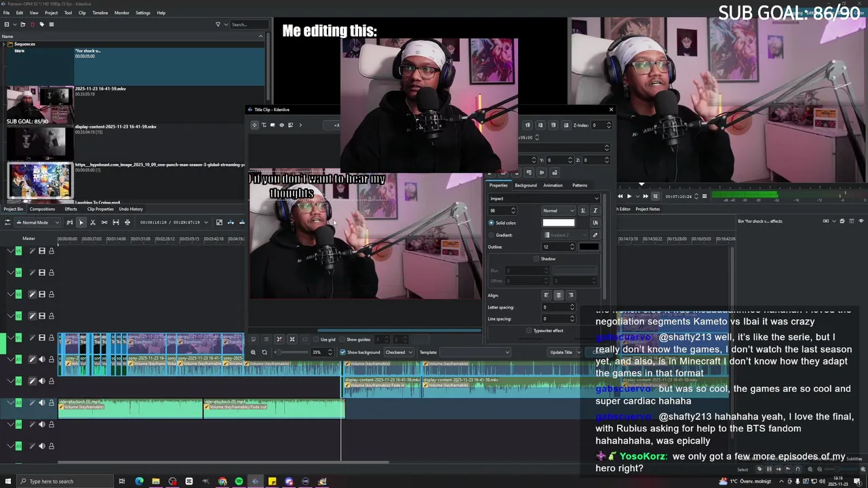Image resolution: width=868 pixels, height=488 pixels.
Task: Switch to the Effects tab
Action: coord(71,209)
